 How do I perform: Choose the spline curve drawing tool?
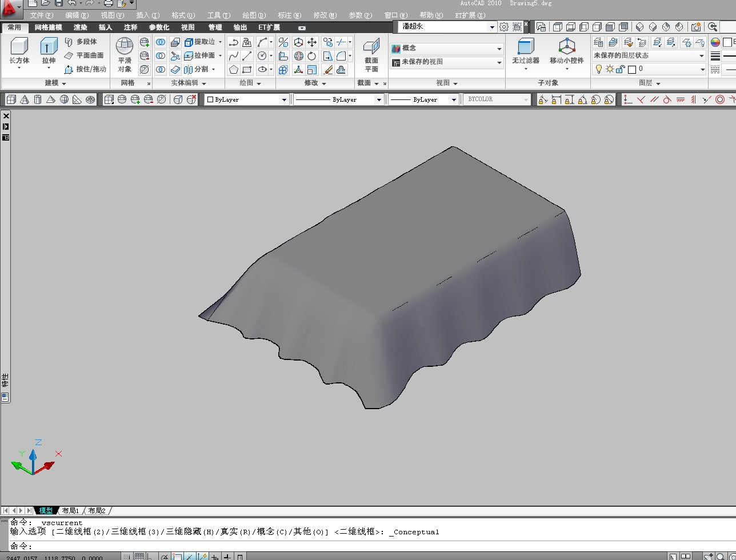point(234,55)
